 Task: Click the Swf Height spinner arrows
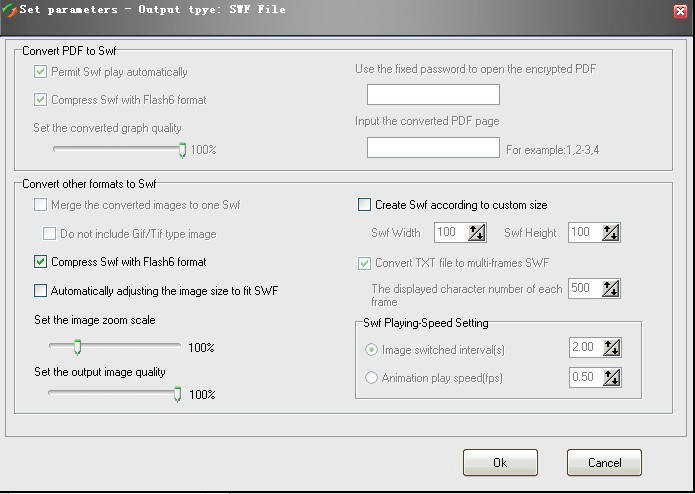pyautogui.click(x=611, y=232)
